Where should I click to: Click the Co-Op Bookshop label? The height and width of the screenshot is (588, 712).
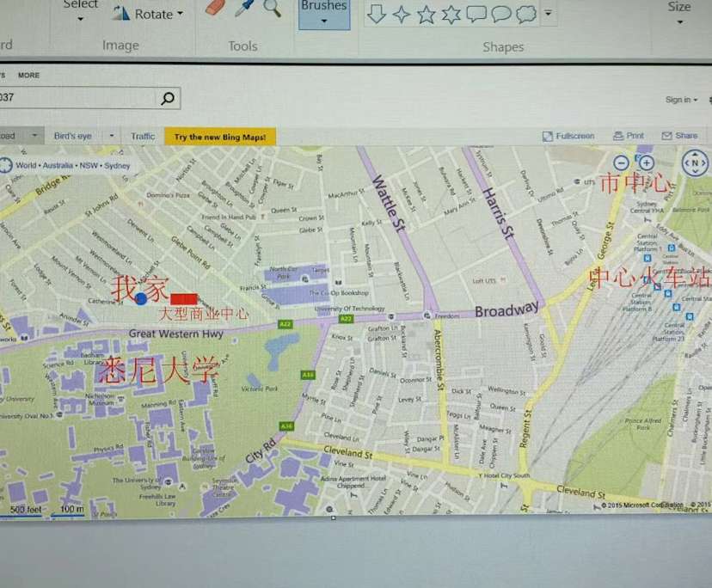(x=339, y=293)
